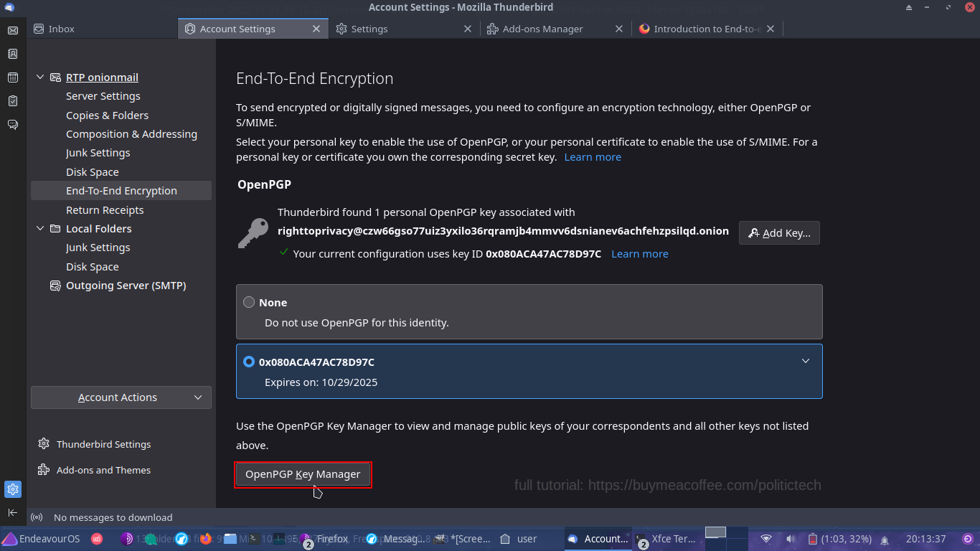Switch to the Add-ons Manager tab
This screenshot has height=551, width=980.
pos(556,29)
